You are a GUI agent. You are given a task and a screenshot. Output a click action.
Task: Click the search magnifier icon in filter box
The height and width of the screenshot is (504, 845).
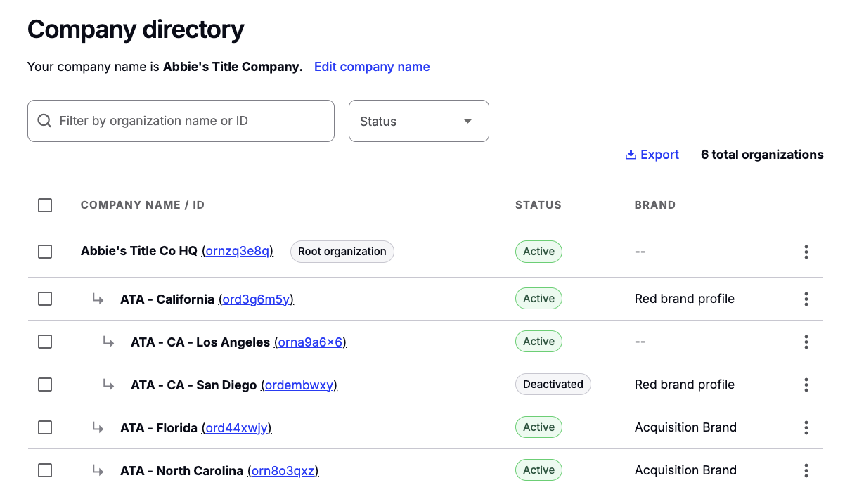[x=44, y=121]
